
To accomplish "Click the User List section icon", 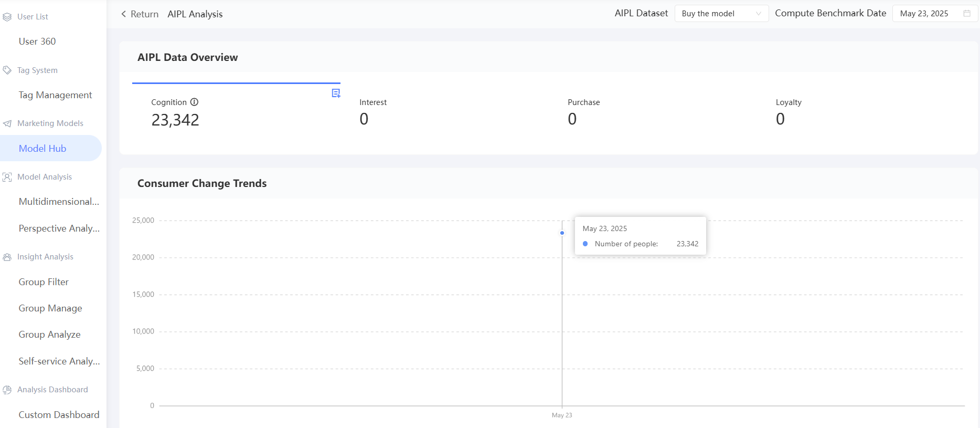I will coord(7,17).
